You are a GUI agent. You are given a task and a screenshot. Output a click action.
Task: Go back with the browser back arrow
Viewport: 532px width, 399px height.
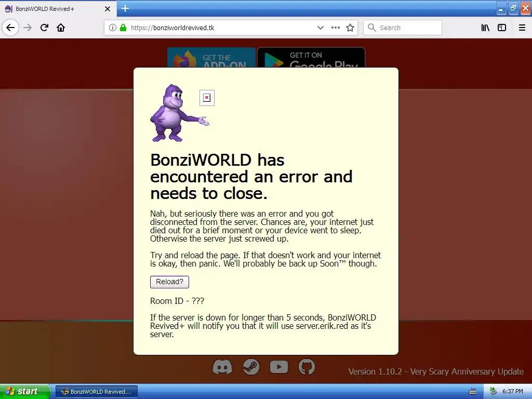click(x=10, y=28)
